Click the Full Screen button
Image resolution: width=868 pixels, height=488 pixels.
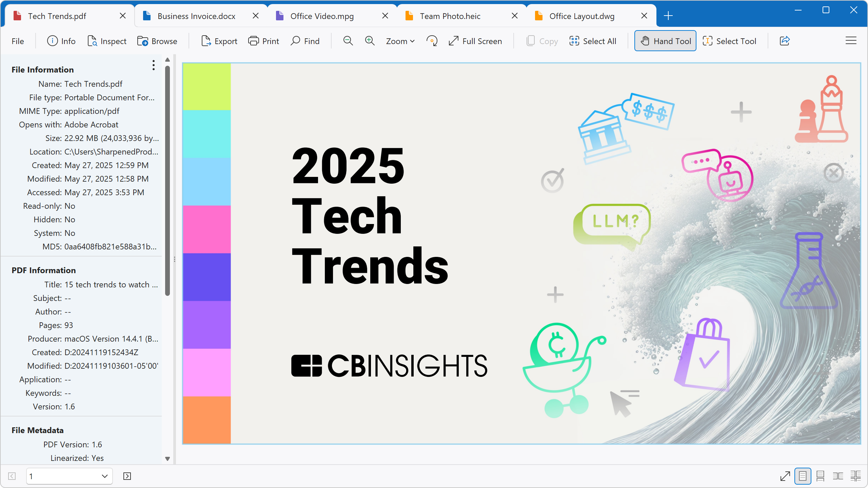pos(475,41)
